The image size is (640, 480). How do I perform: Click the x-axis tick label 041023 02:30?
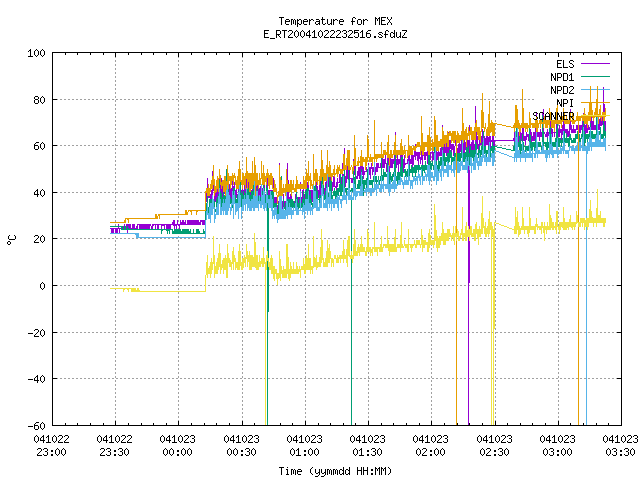coord(494,446)
